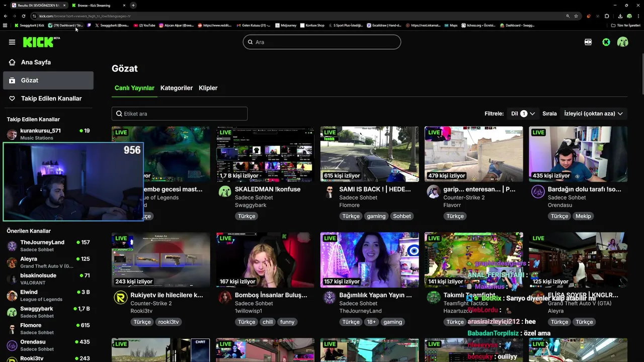This screenshot has height=362, width=644.
Task: Open the browser downloads icon
Action: tap(620, 16)
